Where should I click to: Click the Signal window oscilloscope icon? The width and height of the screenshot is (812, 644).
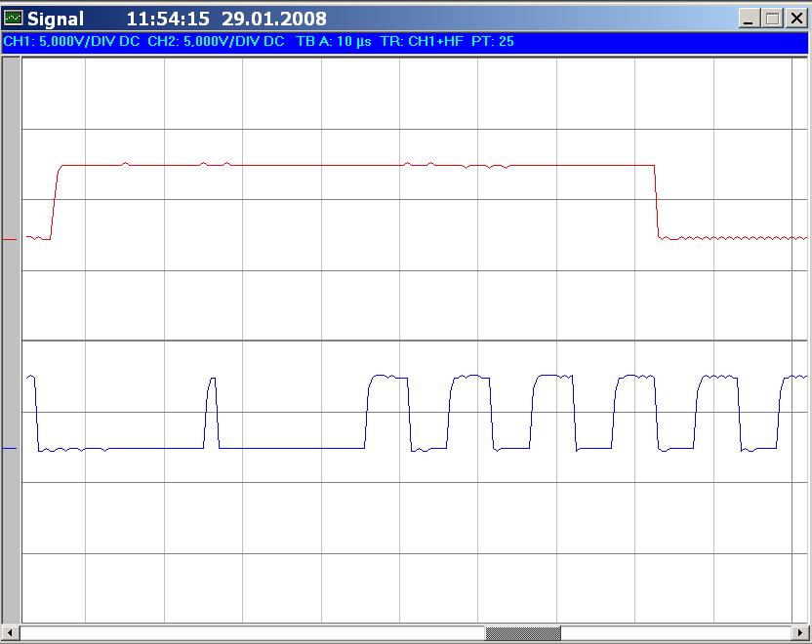[x=13, y=19]
